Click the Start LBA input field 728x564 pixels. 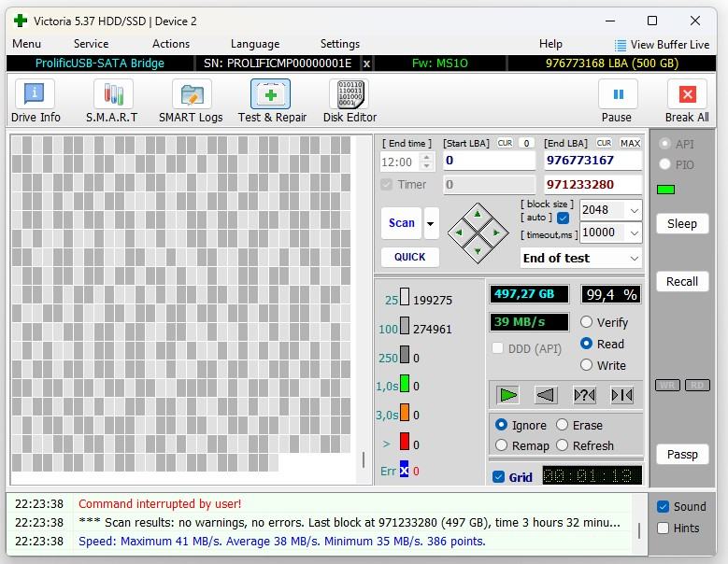pyautogui.click(x=489, y=161)
